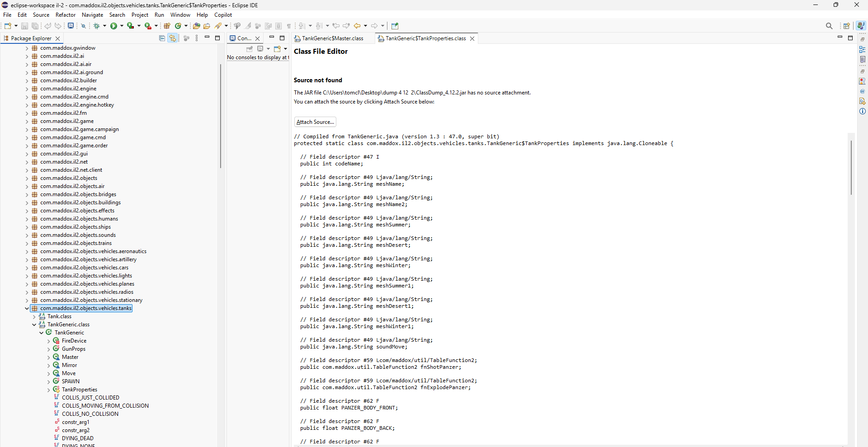868x447 pixels.
Task: Maximize the editor area
Action: [850, 38]
